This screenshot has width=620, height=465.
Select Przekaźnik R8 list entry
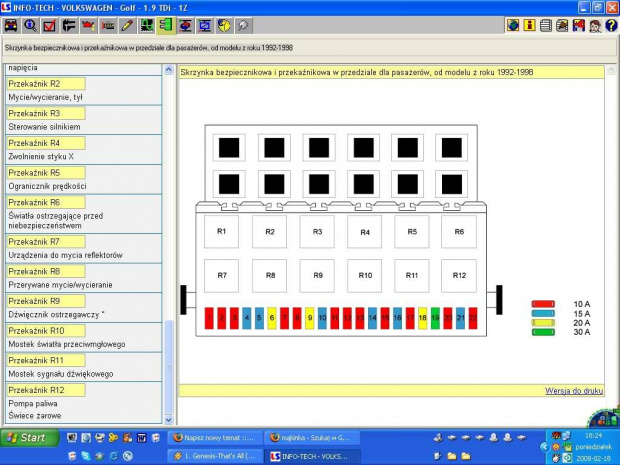[x=45, y=271]
